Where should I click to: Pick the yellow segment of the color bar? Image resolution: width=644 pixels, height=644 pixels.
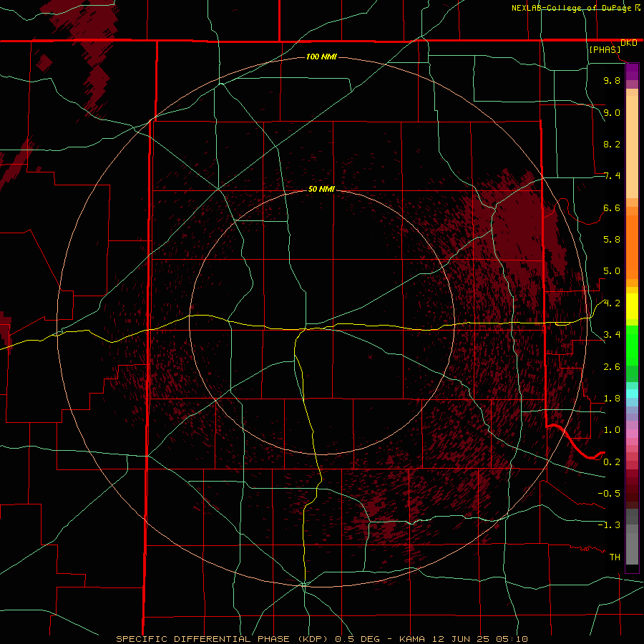(x=632, y=306)
